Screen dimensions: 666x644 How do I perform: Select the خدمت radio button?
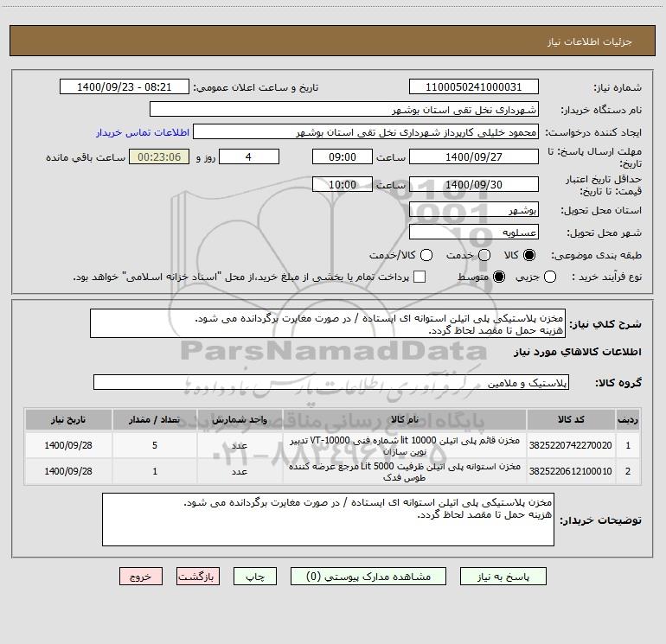[x=484, y=255]
